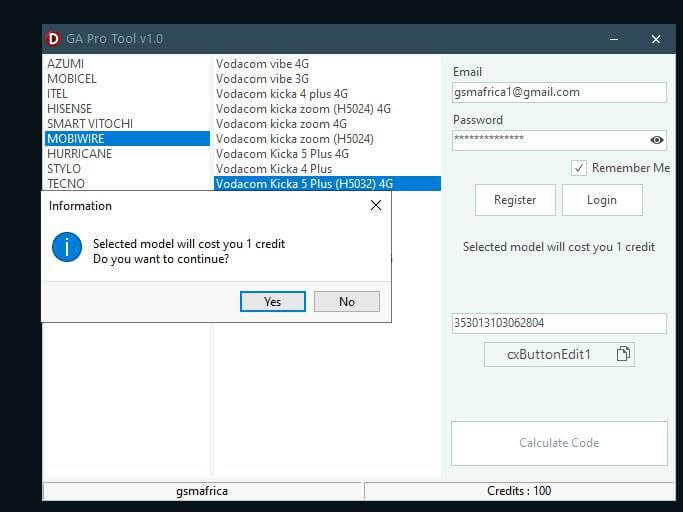683x512 pixels.
Task: Minimize the GA Pro Tool window
Action: pos(614,39)
